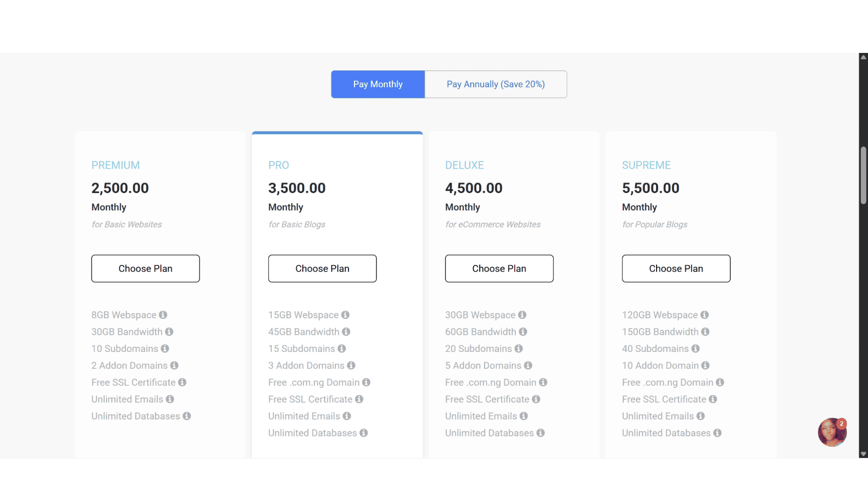
Task: Click the 4,500.00 price
Action: (474, 188)
